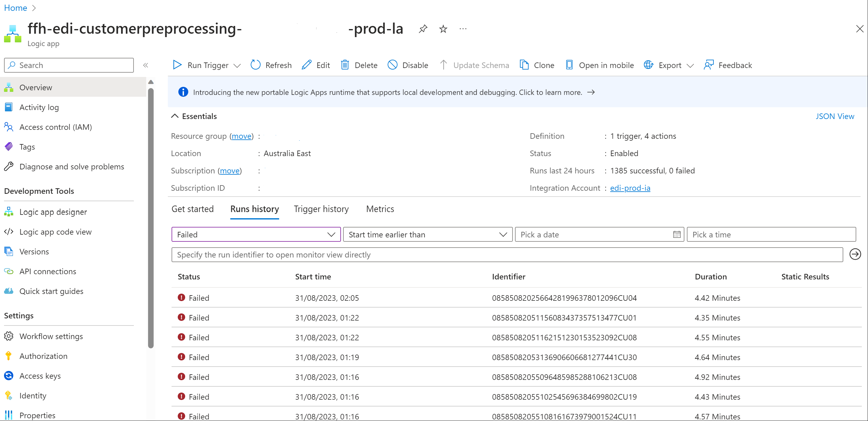This screenshot has height=421, width=868.
Task: Open failed run with 4.55 Minutes duration
Action: [516, 338]
